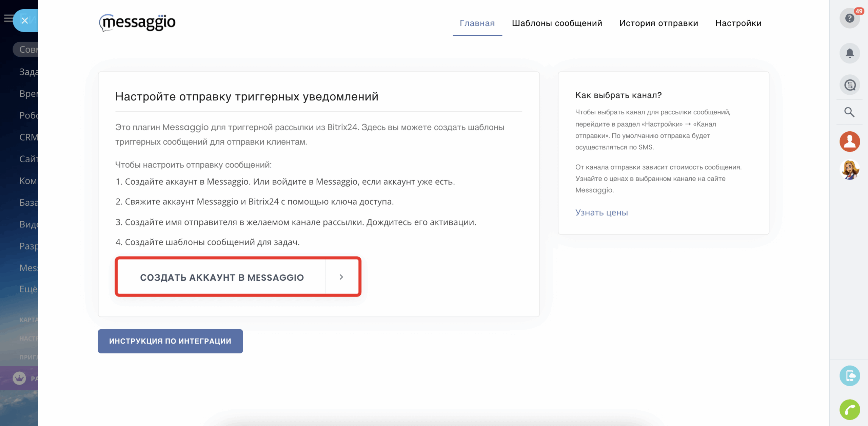
Task: Select the Главная tab
Action: coord(477,23)
